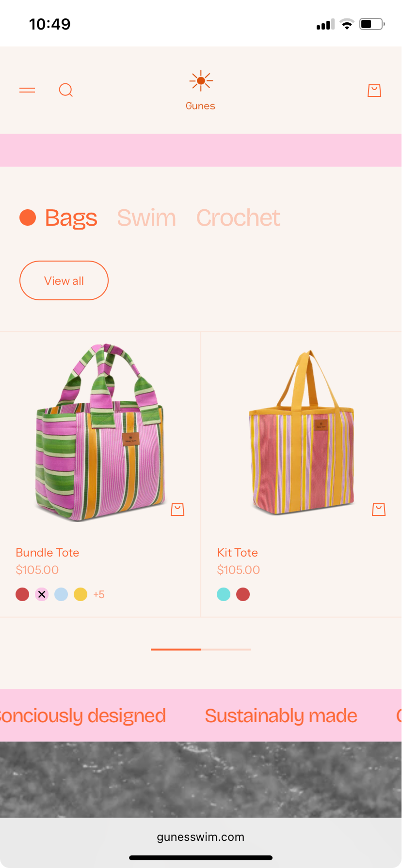Viewport: 402px width, 868px height.
Task: Click the View all button
Action: (64, 280)
